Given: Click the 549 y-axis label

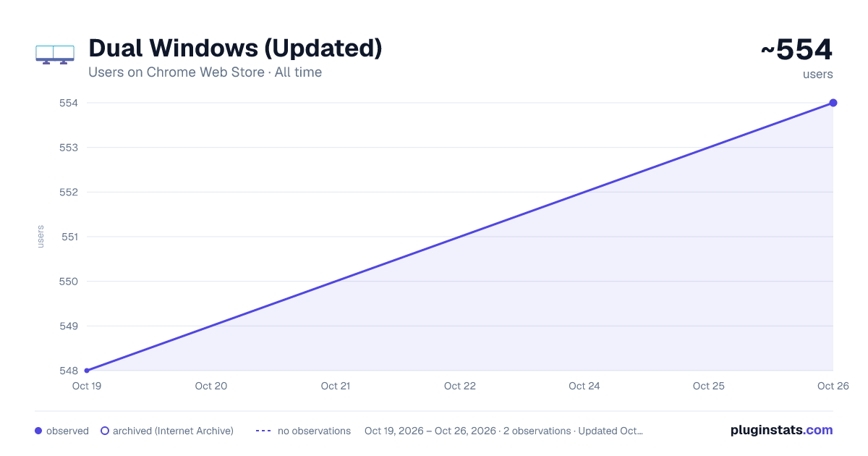Looking at the screenshot, I should (68, 326).
